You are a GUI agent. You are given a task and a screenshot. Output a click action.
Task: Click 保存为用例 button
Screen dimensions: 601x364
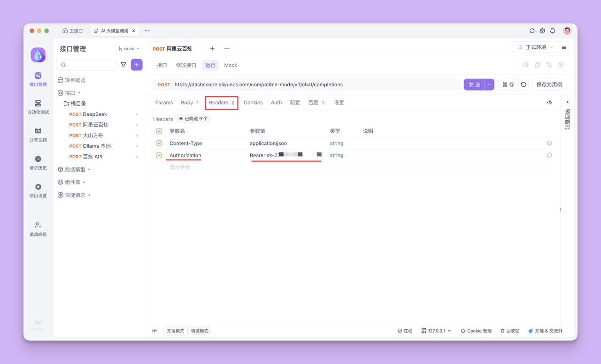[549, 84]
